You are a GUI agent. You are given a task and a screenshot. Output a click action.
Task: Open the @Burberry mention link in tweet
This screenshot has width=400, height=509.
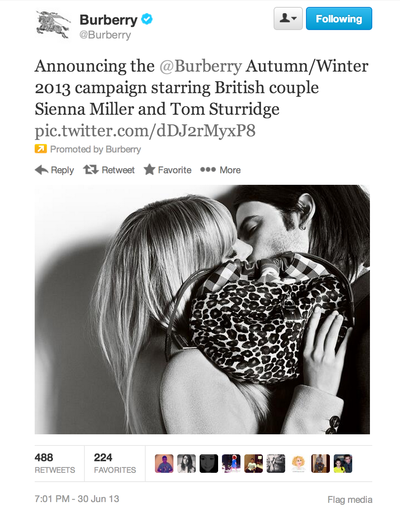(200, 66)
